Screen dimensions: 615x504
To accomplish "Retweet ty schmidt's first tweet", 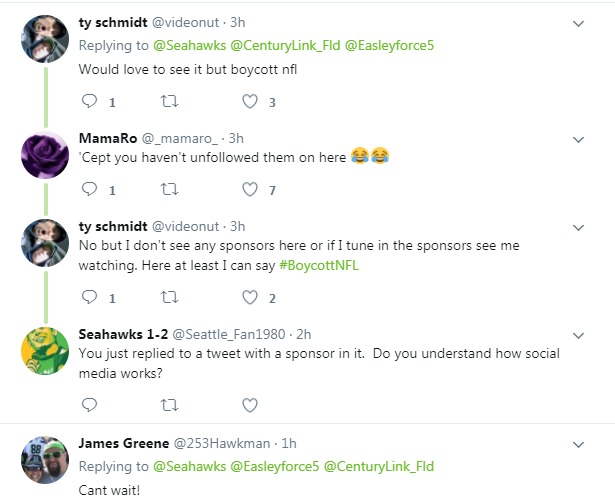I will point(169,101).
